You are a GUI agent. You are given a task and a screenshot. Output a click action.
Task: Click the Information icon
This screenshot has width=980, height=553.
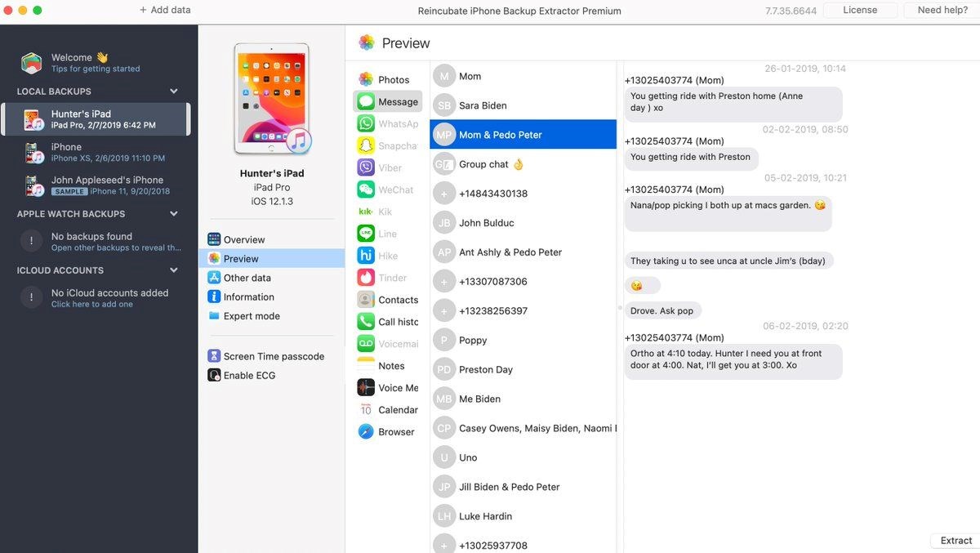pyautogui.click(x=214, y=297)
